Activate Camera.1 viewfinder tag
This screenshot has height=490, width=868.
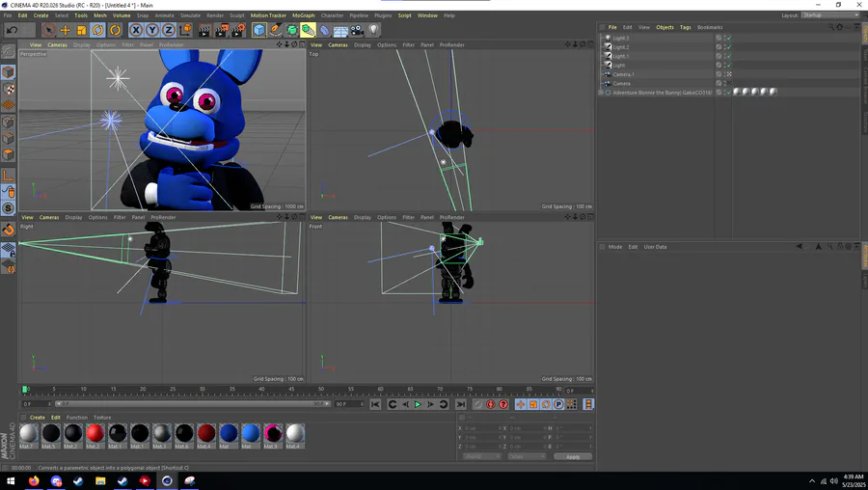[729, 74]
